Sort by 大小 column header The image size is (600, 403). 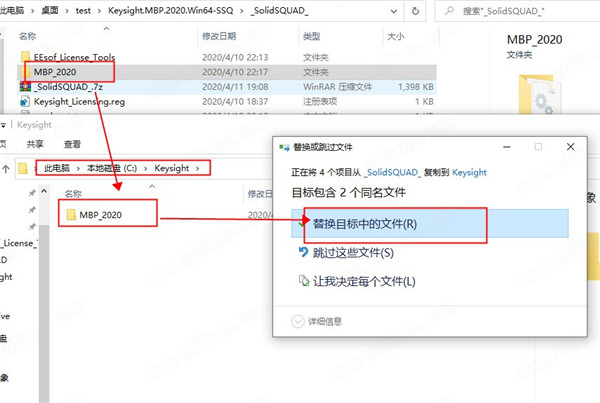396,36
